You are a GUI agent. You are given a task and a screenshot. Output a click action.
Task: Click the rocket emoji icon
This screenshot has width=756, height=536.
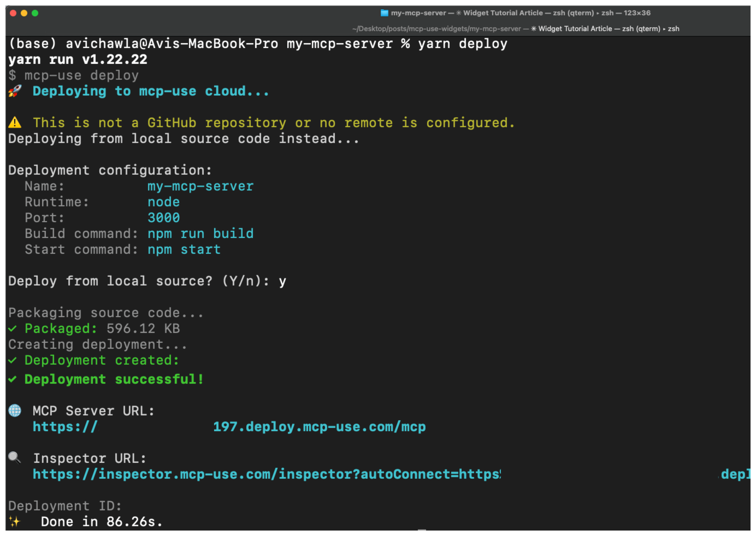pos(15,91)
